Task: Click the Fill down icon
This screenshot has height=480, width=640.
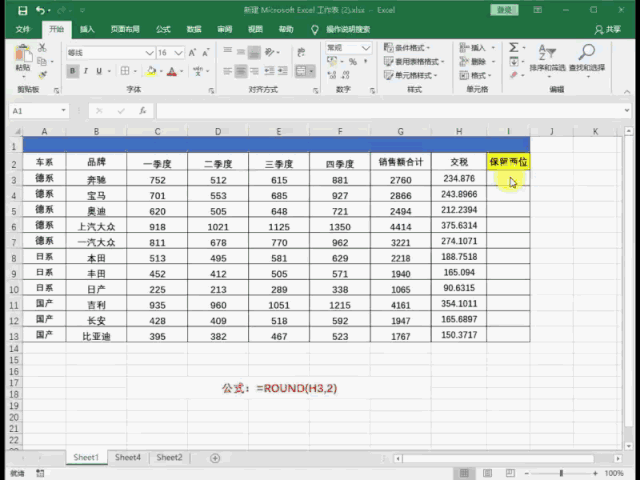Action: 513,62
